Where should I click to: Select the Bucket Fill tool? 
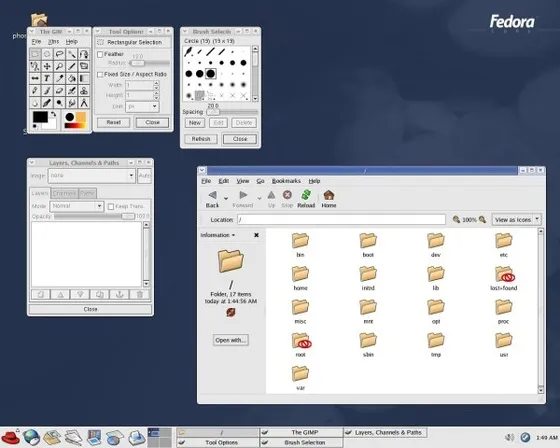[71, 78]
